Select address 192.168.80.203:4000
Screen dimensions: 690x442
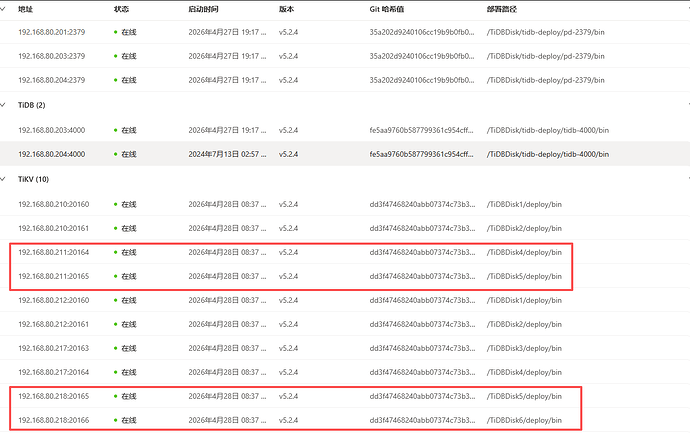pyautogui.click(x=51, y=130)
